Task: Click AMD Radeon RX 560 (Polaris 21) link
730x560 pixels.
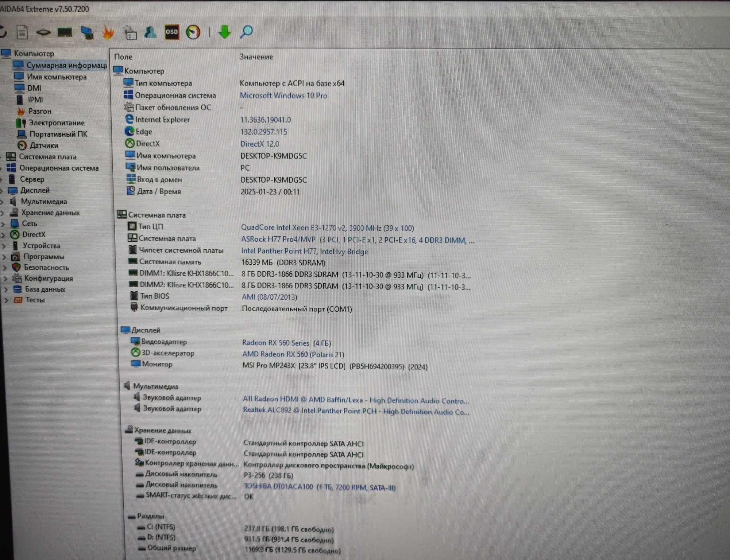Action: point(293,354)
